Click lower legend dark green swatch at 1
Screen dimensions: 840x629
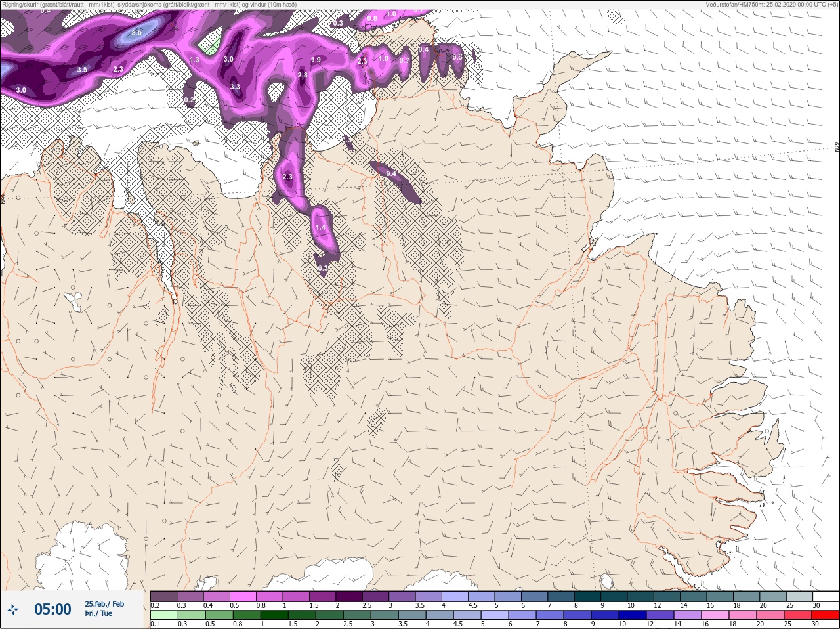click(275, 615)
